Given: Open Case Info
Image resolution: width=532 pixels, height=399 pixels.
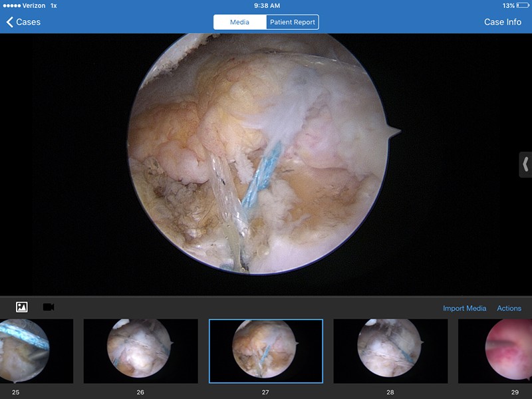Looking at the screenshot, I should pyautogui.click(x=503, y=22).
